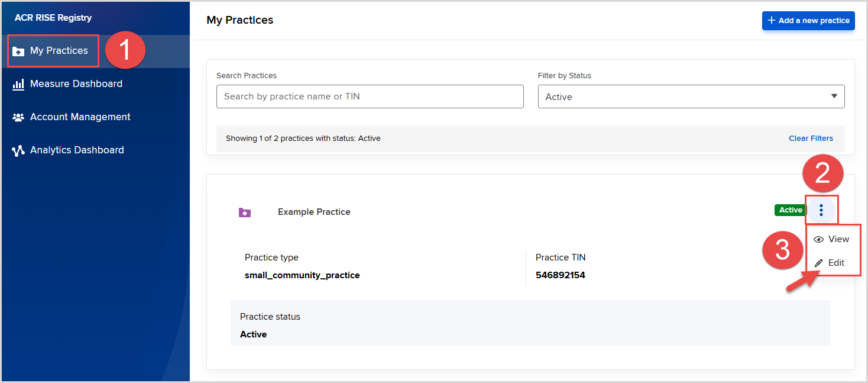Open the three-dot practice options menu

click(821, 210)
